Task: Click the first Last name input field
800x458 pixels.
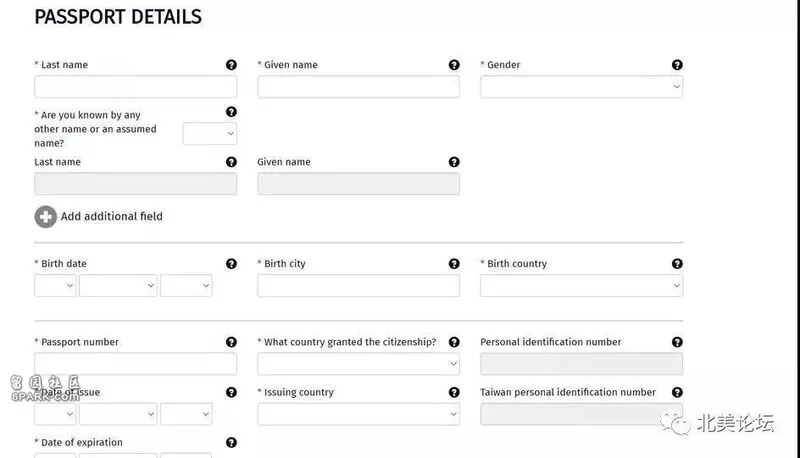Action: tap(136, 87)
